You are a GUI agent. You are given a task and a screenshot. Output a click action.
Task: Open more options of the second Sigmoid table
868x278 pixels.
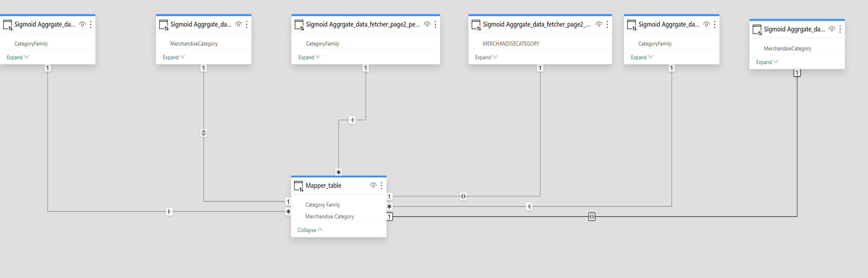click(x=247, y=24)
